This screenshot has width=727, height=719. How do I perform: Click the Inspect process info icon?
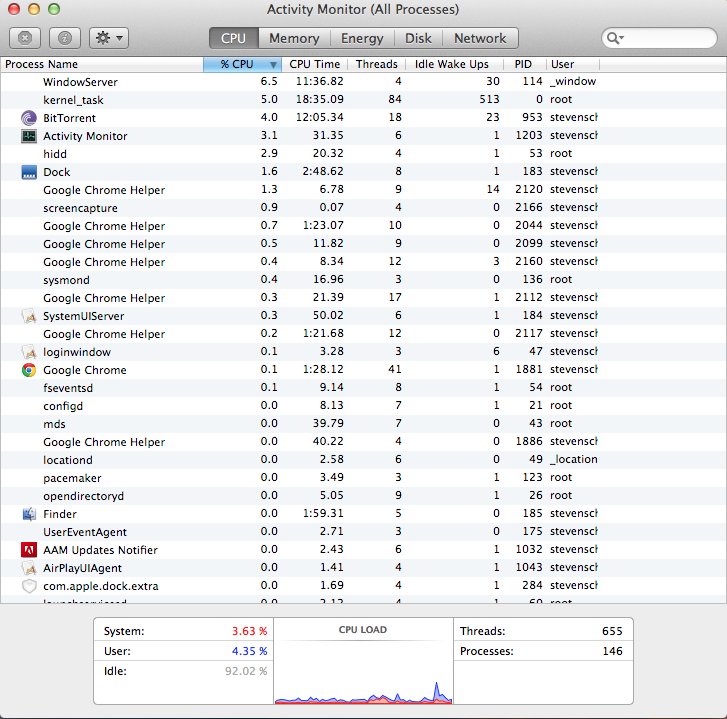pos(65,38)
